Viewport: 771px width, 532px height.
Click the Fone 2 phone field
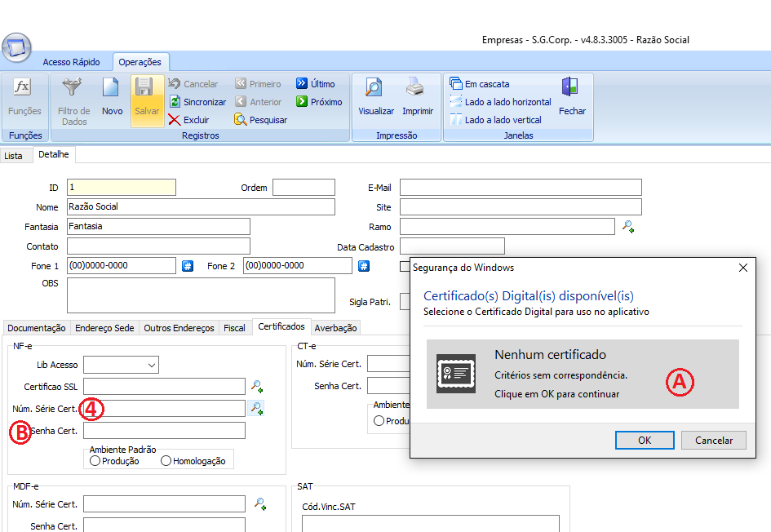298,265
